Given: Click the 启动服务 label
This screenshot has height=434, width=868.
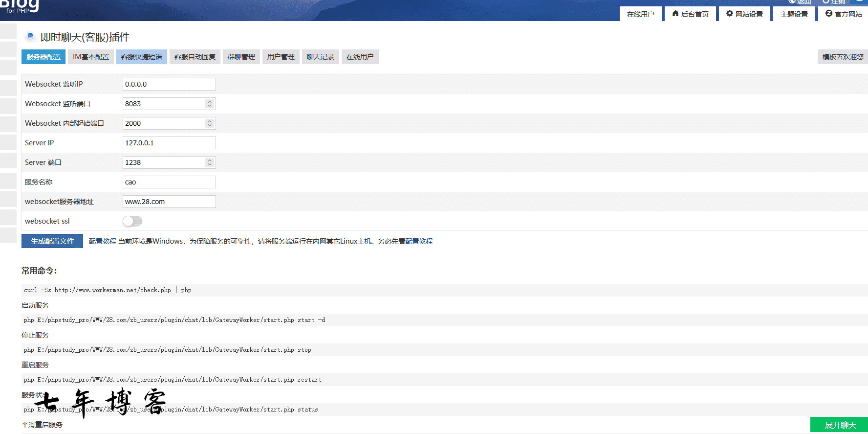Looking at the screenshot, I should pyautogui.click(x=35, y=305).
